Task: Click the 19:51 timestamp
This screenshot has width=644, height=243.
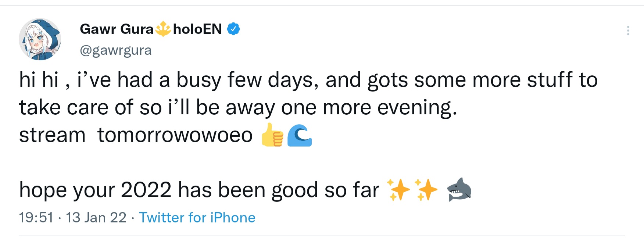Action: [x=36, y=218]
